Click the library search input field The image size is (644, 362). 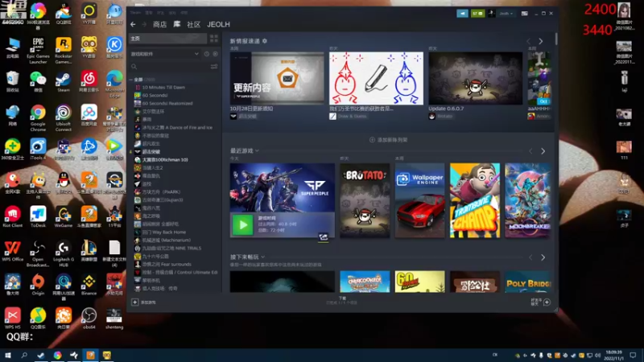point(174,67)
